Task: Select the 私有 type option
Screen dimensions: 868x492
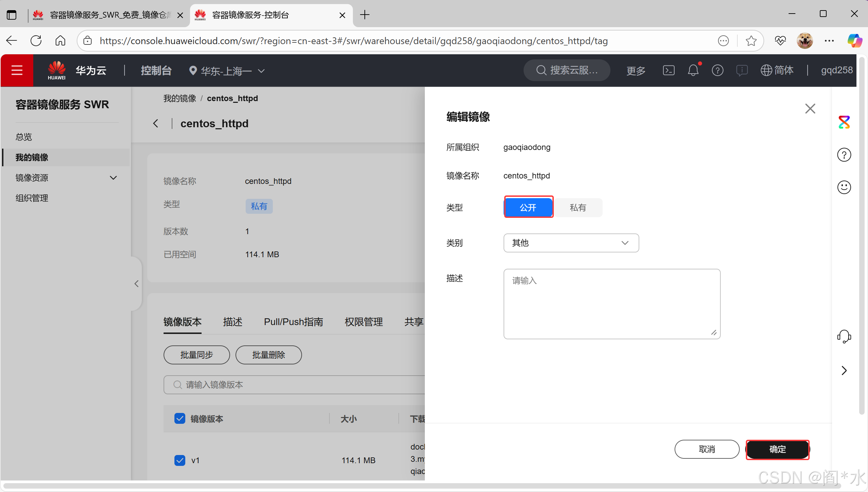Action: coord(578,208)
